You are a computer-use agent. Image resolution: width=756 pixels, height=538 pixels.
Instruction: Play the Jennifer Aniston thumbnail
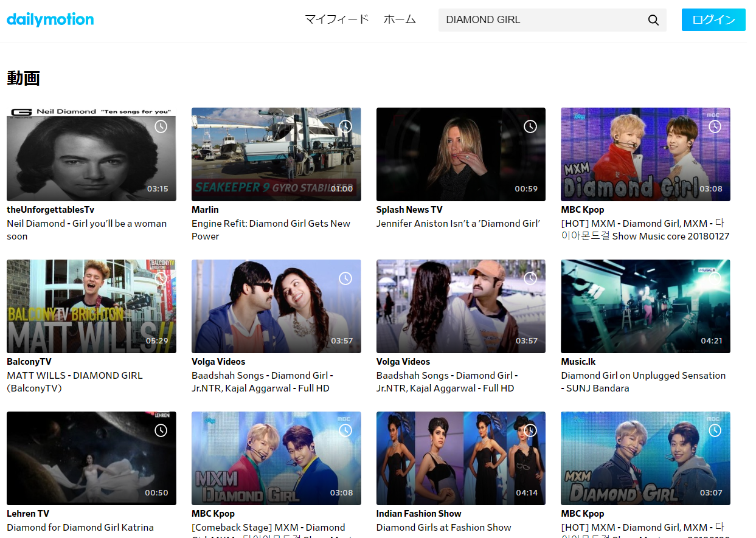point(461,154)
